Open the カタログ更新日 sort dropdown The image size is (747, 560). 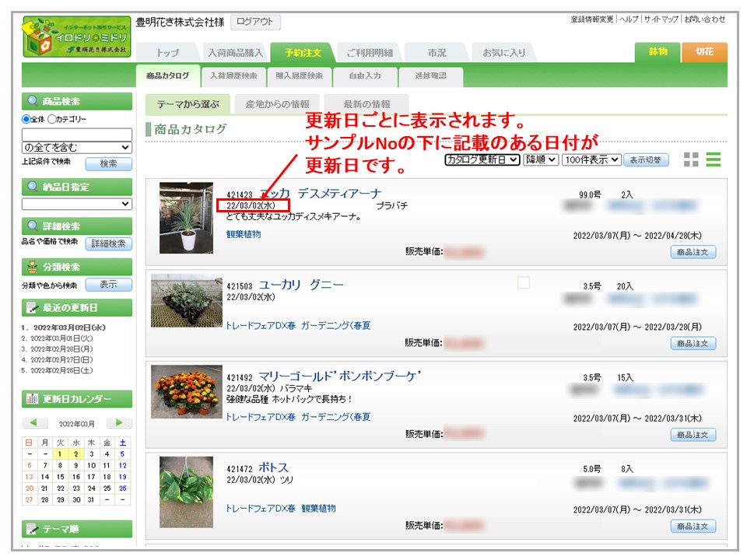[482, 159]
